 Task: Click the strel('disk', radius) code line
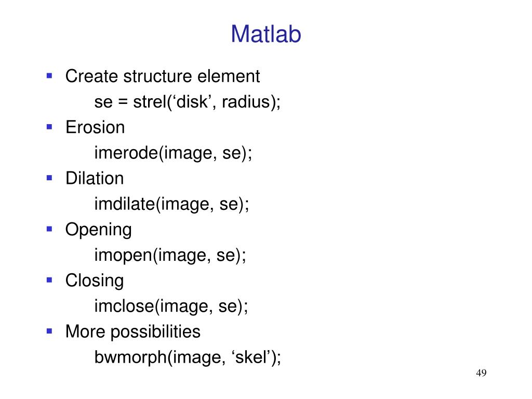tap(188, 102)
